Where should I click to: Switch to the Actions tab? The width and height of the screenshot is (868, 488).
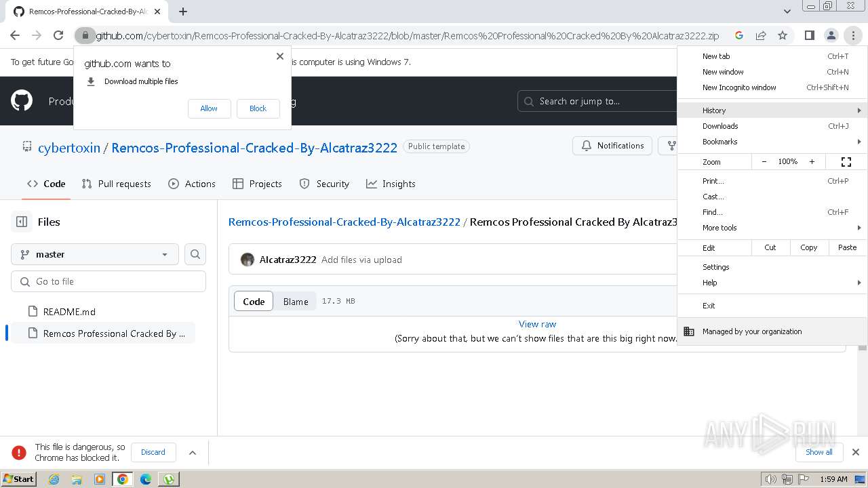click(192, 184)
